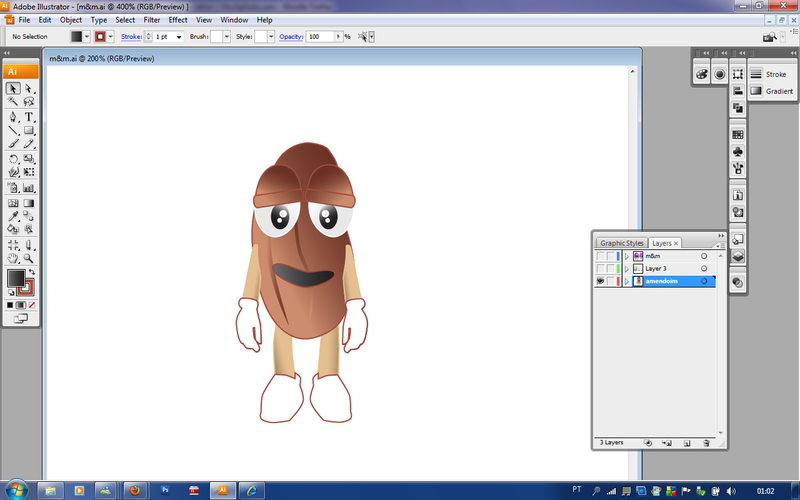The width and height of the screenshot is (800, 500).
Task: Click the Stroke link in control bar
Action: click(x=131, y=37)
